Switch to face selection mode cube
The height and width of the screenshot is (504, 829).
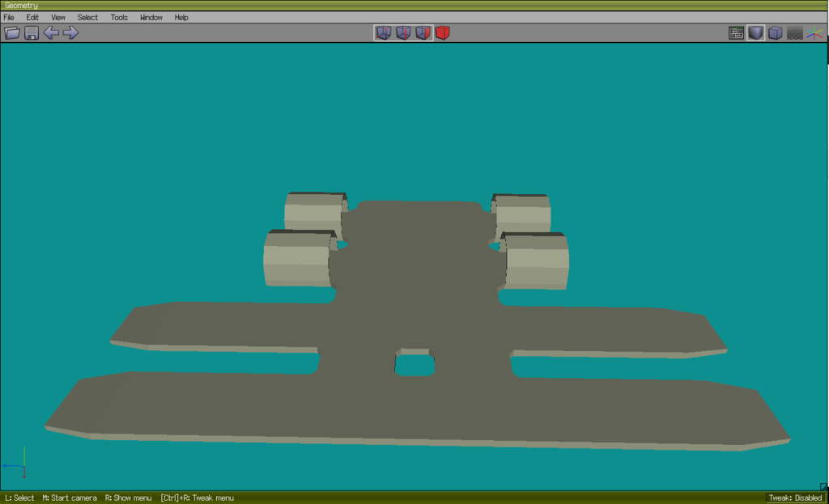(x=423, y=33)
